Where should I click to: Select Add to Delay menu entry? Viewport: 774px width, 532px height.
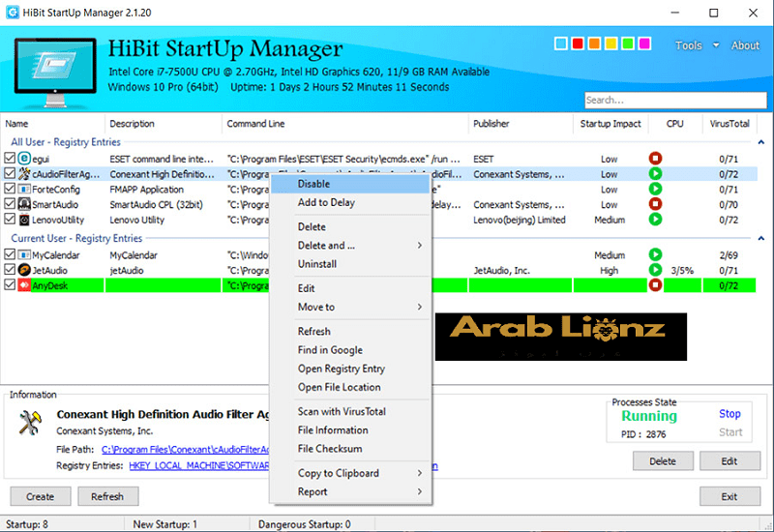pyautogui.click(x=350, y=202)
